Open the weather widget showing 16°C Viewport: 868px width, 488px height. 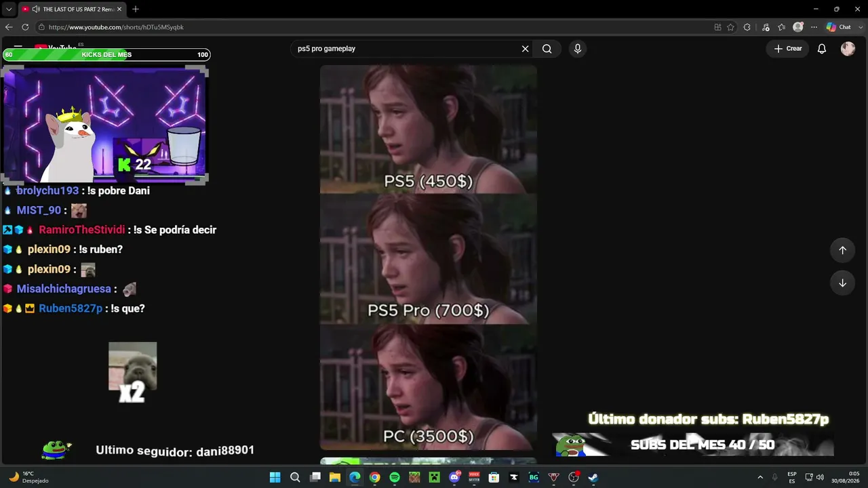coord(28,477)
